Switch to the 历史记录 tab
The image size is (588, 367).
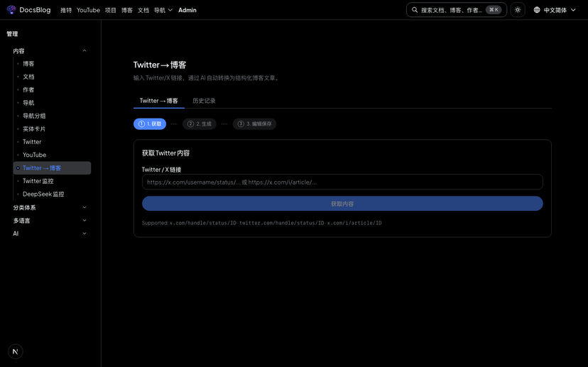pos(204,101)
